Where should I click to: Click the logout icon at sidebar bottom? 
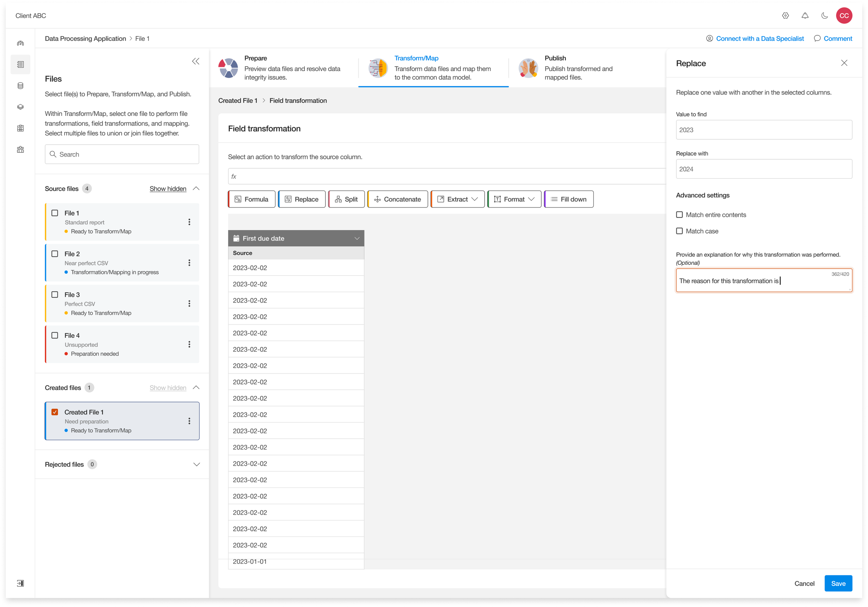20,583
